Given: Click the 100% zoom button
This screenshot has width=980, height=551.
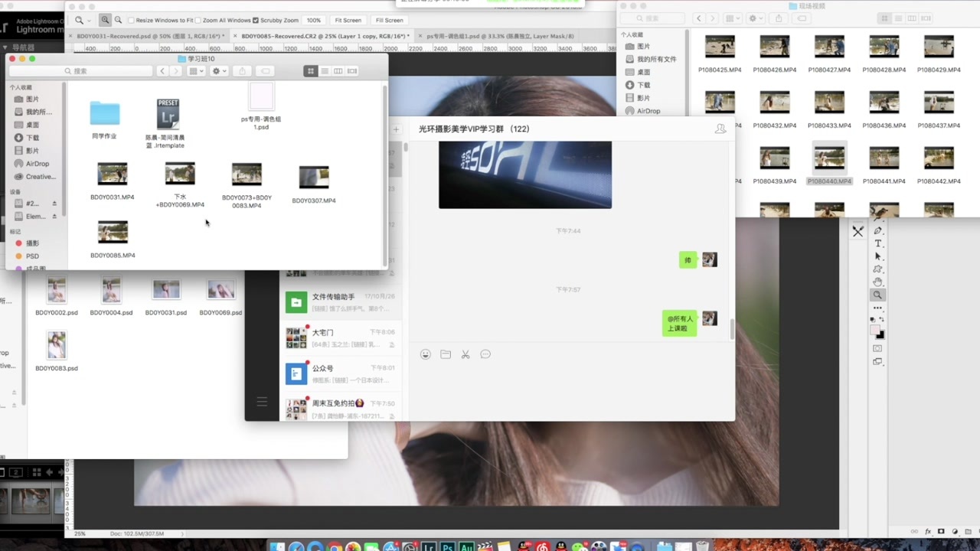Looking at the screenshot, I should point(313,20).
